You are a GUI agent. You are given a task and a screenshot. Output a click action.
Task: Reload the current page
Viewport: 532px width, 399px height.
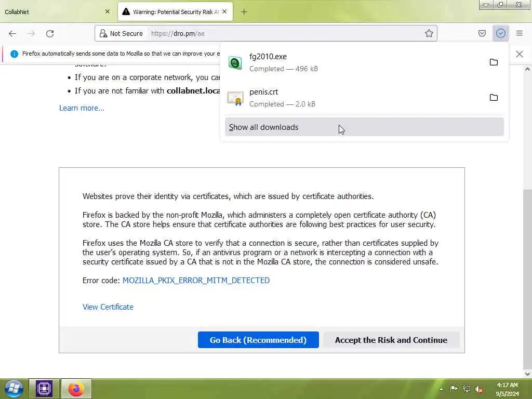coord(50,34)
